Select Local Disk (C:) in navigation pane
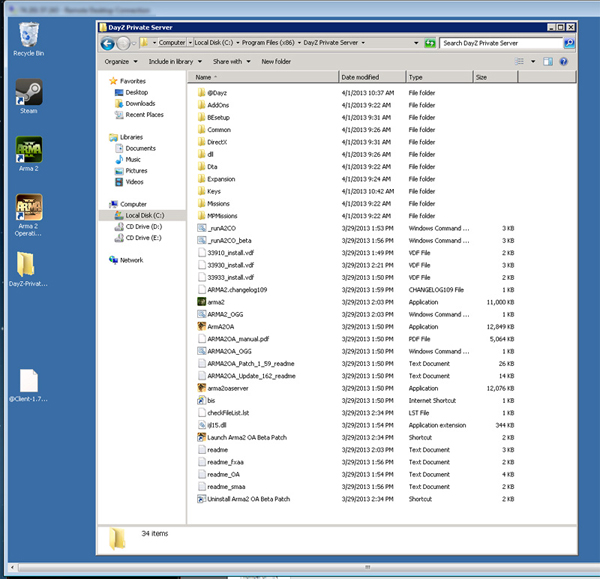600x579 pixels. [x=144, y=215]
